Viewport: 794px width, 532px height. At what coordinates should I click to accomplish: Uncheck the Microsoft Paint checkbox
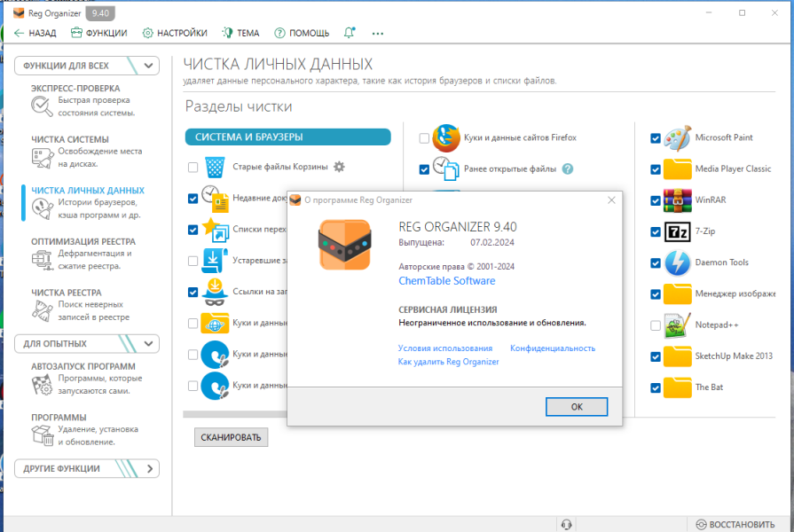(656, 138)
